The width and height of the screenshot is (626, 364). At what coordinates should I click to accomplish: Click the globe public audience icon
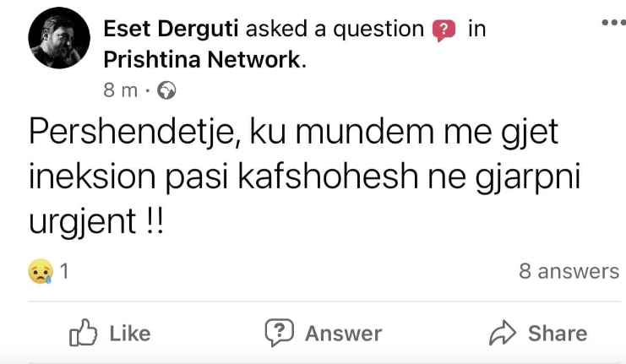(x=166, y=90)
